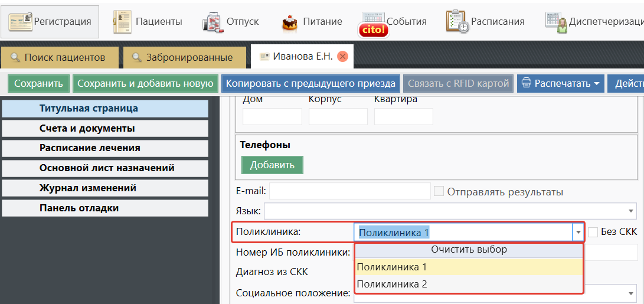The image size is (644, 304).
Task: Open the Регистрация module icon
Action: point(21,22)
